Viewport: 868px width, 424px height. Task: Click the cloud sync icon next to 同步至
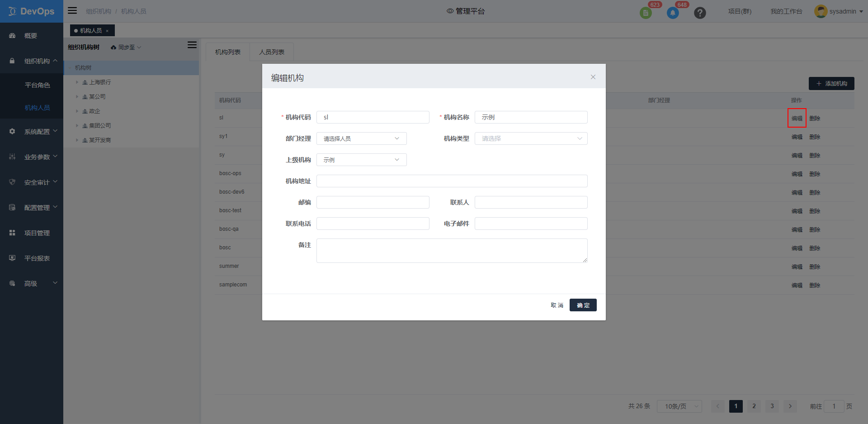point(113,48)
